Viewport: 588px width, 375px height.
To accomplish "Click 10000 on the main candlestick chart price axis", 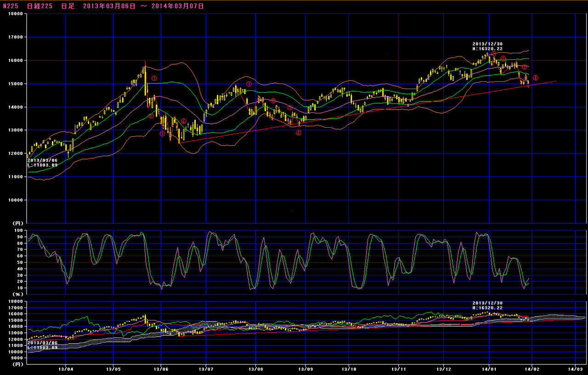I will [x=16, y=200].
